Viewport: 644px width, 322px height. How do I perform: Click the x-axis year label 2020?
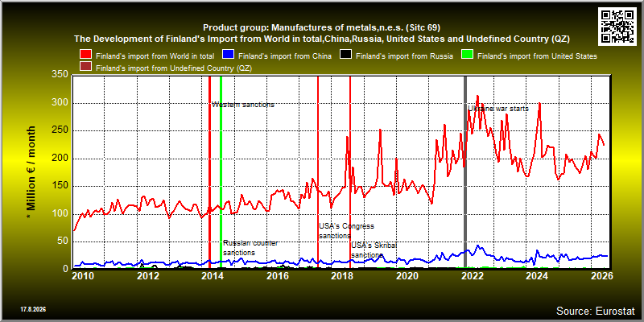tap(407, 276)
